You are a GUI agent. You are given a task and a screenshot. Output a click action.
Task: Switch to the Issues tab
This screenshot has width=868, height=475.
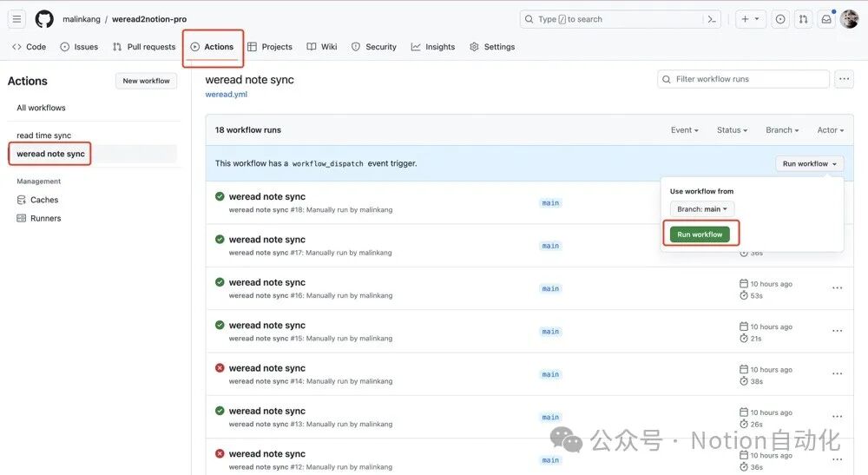[79, 47]
